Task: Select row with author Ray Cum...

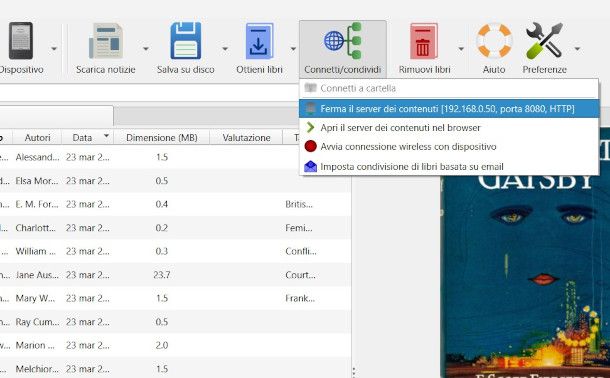Action: [x=175, y=322]
